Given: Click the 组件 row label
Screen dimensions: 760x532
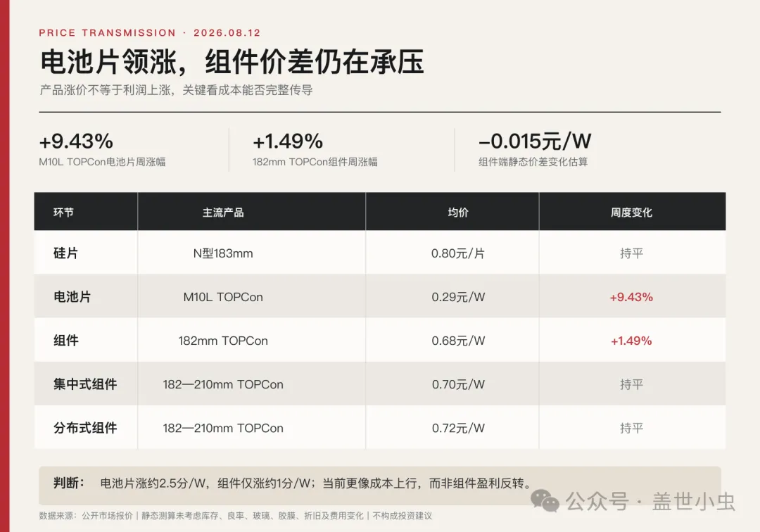Looking at the screenshot, I should pos(66,340).
